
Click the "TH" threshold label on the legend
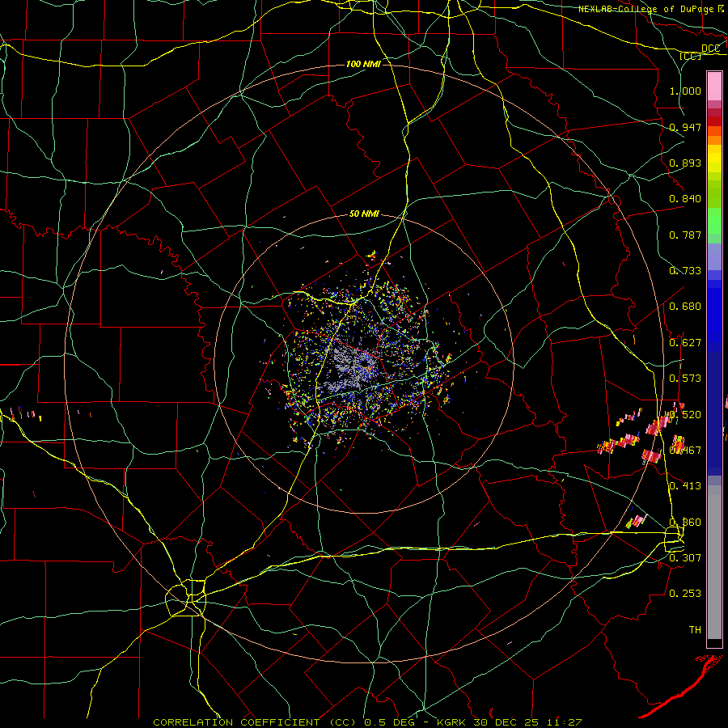click(x=695, y=629)
